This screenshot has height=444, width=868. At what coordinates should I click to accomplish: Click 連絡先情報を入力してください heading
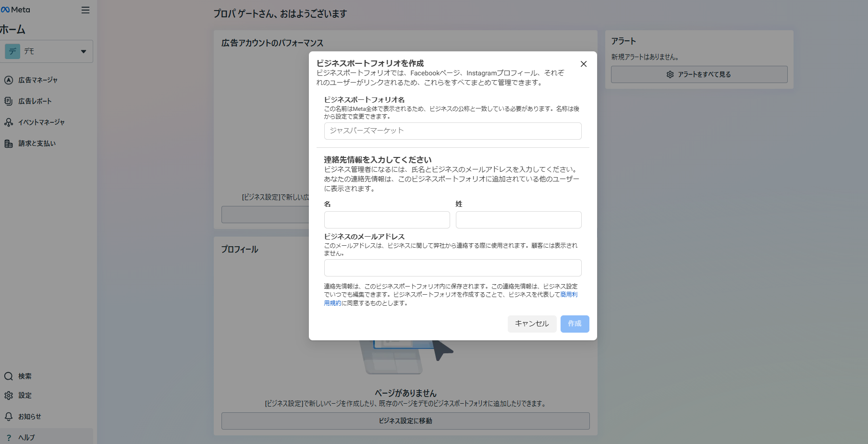point(378,160)
